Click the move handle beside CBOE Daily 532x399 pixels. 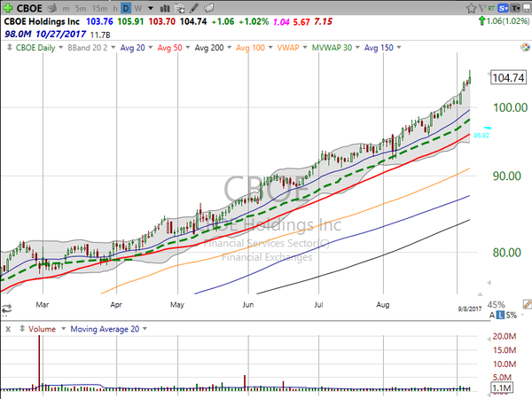(x=10, y=47)
